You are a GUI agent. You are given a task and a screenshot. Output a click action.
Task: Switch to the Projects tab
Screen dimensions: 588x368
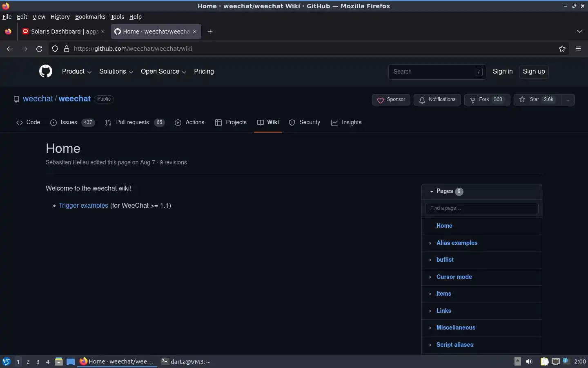tap(231, 123)
